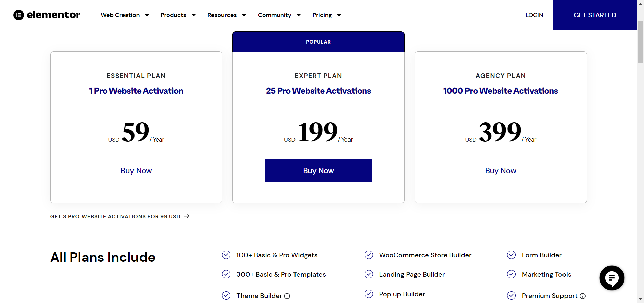Screen dimensions: 644x303
Task: Open the 3 Pro Website Activations offer
Action: pos(115,216)
